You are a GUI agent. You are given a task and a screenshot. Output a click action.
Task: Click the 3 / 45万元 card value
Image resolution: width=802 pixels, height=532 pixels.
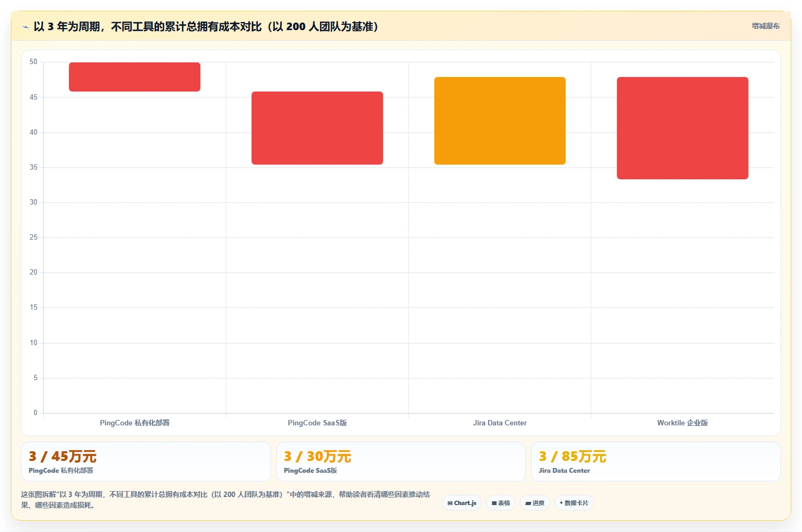[62, 457]
